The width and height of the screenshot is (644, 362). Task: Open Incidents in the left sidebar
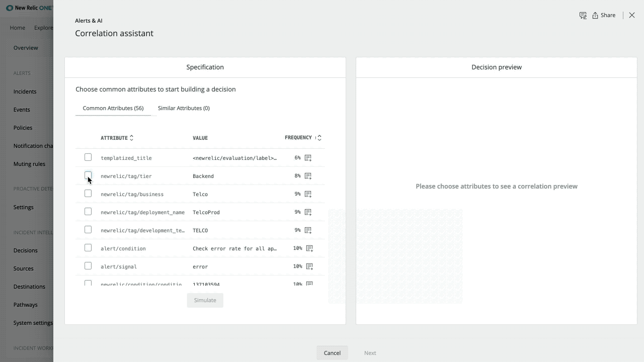[x=25, y=92]
